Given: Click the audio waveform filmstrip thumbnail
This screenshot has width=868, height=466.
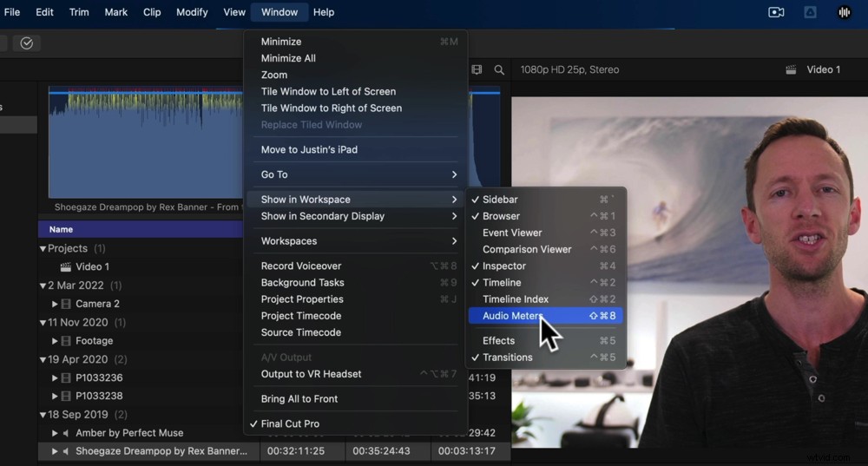Looking at the screenshot, I should pyautogui.click(x=146, y=142).
